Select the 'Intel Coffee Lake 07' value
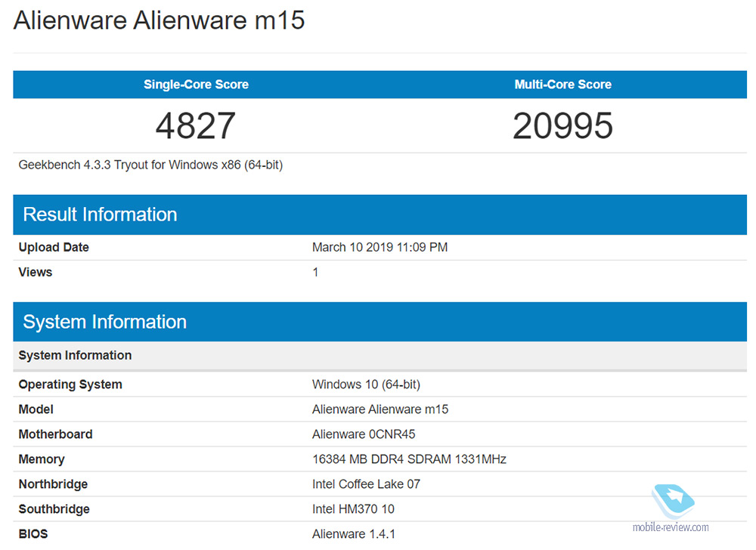This screenshot has width=756, height=550. coord(366,484)
